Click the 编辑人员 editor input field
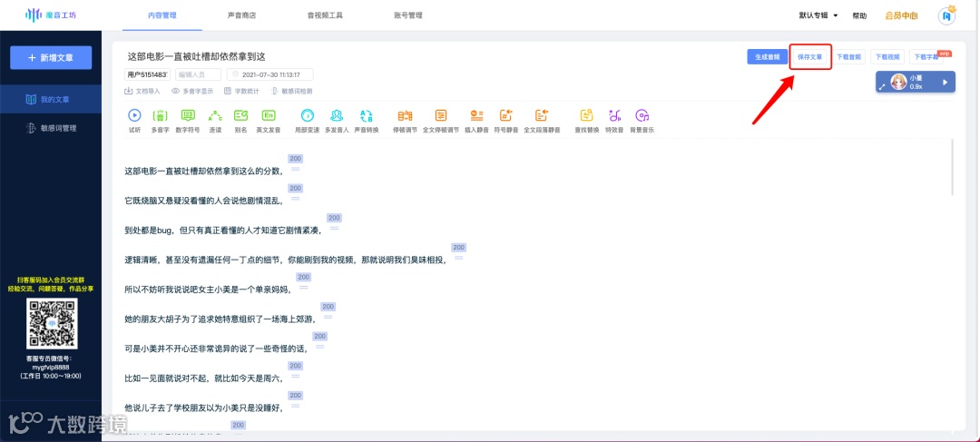 198,74
